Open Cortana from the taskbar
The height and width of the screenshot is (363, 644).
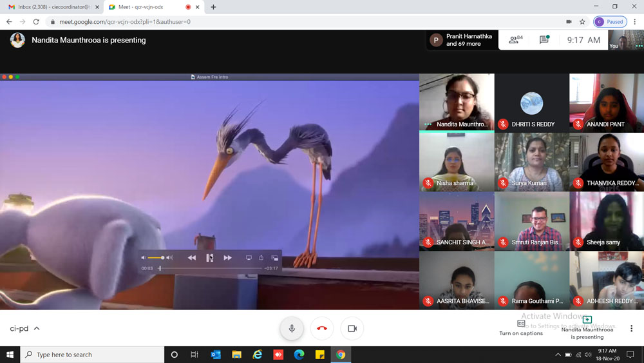pyautogui.click(x=174, y=355)
